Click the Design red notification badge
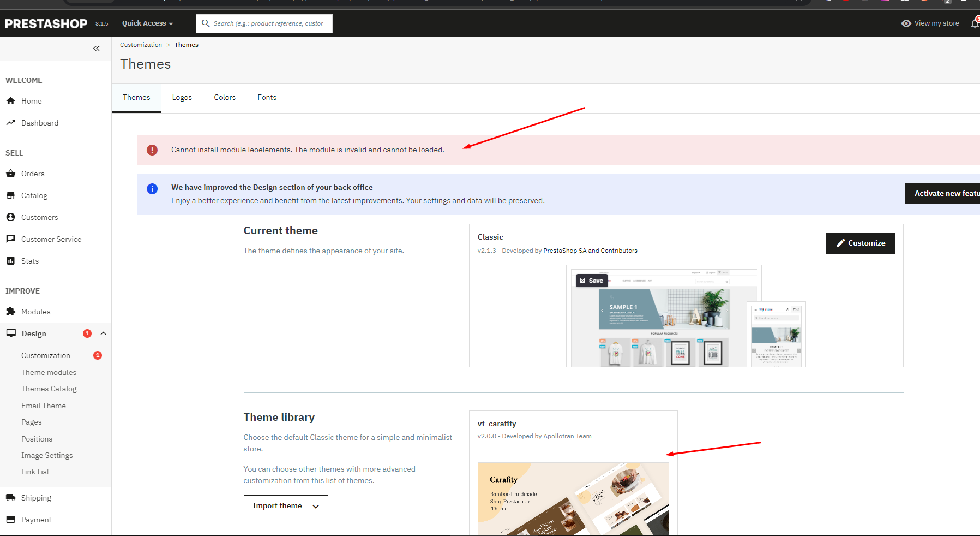The image size is (980, 536). 87,333
